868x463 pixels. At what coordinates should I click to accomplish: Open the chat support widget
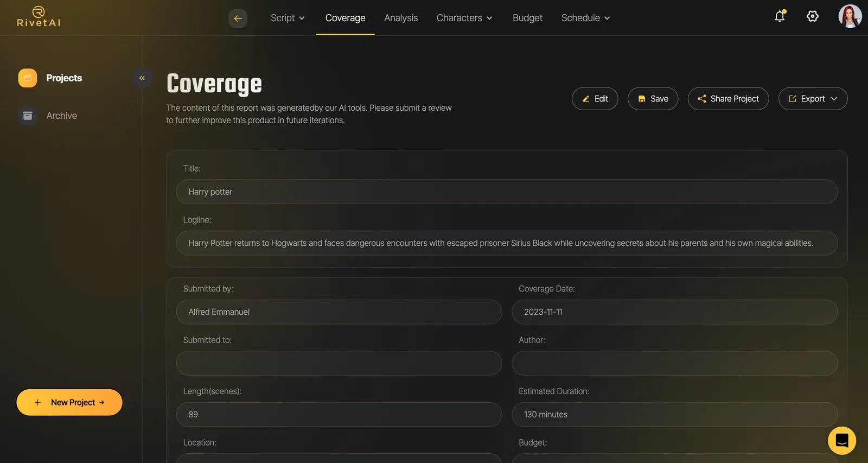coord(842,441)
